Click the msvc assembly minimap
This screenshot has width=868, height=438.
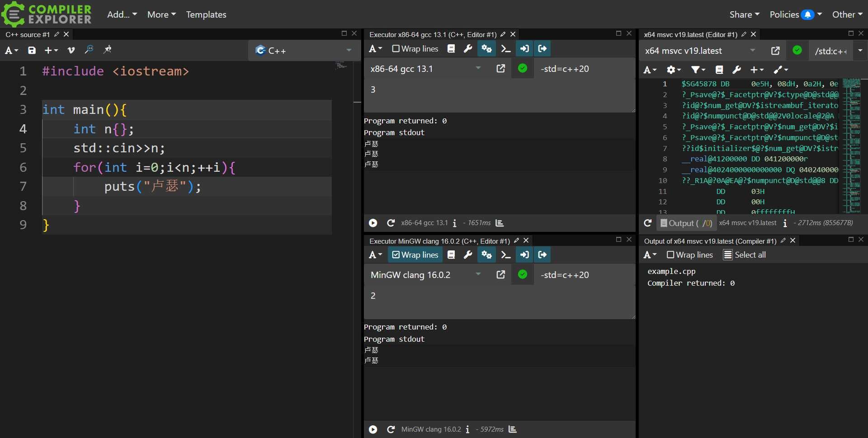pos(852,146)
